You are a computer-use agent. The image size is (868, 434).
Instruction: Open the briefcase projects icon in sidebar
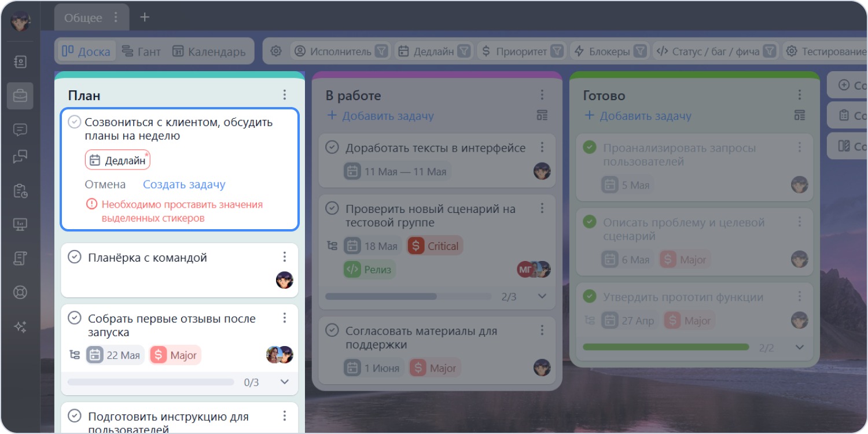pos(20,95)
